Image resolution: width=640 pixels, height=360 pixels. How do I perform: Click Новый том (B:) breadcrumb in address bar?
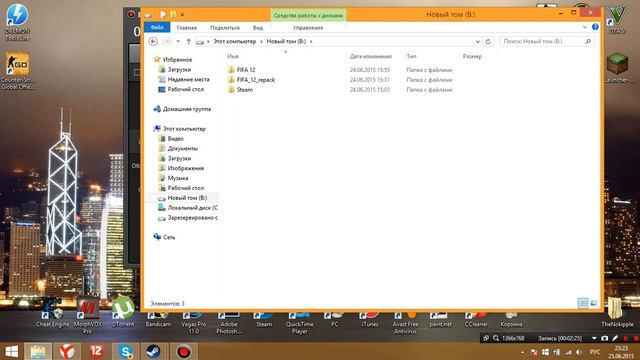click(x=286, y=41)
